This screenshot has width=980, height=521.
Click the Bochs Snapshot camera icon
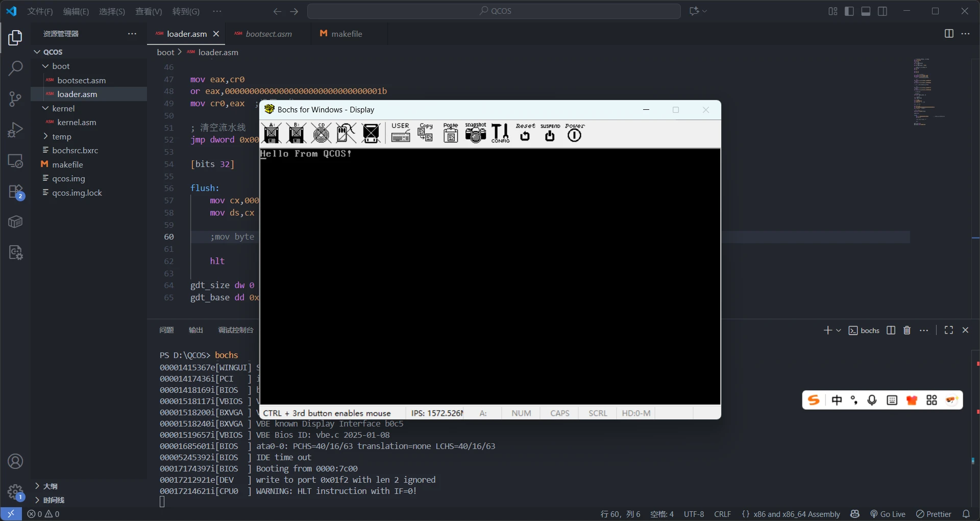(x=475, y=134)
